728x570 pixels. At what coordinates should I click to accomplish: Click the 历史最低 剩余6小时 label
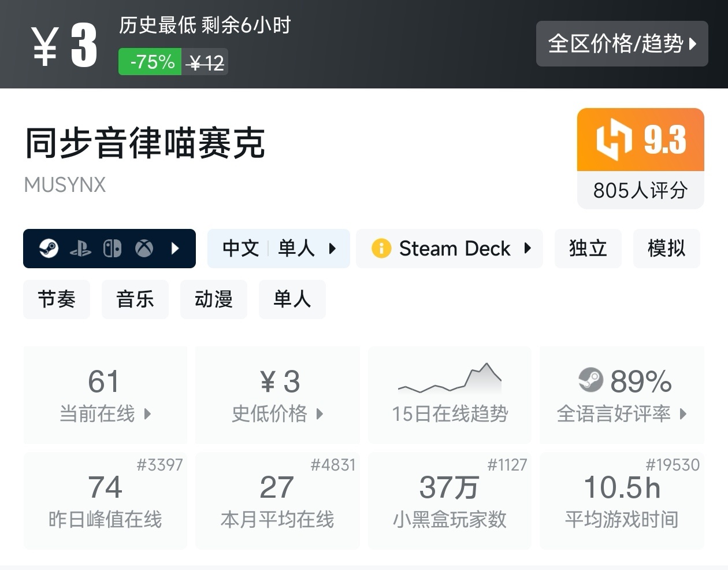[205, 25]
